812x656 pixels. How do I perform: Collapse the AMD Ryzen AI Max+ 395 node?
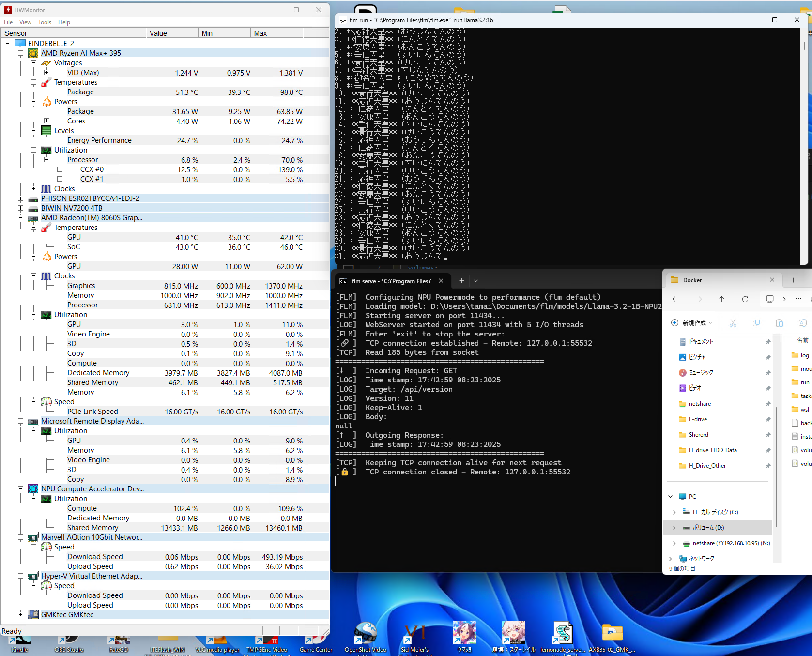(x=20, y=53)
